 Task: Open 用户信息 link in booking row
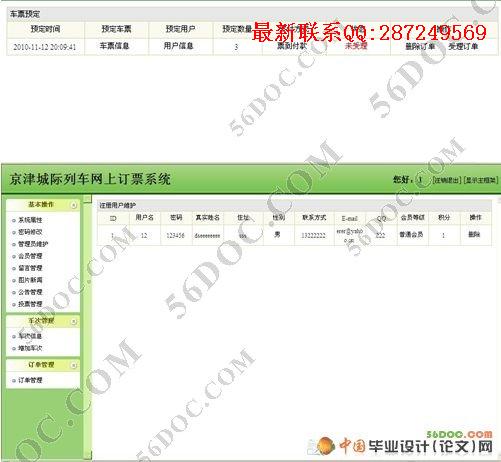179,46
